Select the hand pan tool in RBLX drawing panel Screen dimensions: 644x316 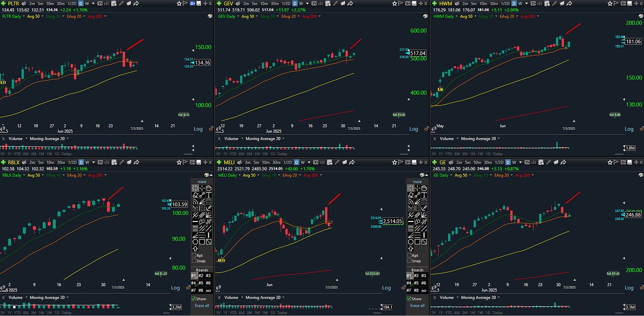pyautogui.click(x=209, y=188)
